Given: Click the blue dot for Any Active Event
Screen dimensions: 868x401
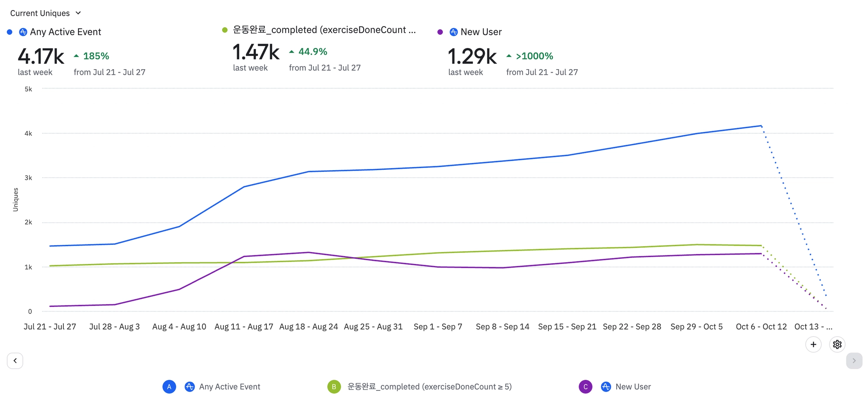Looking at the screenshot, I should (x=10, y=32).
